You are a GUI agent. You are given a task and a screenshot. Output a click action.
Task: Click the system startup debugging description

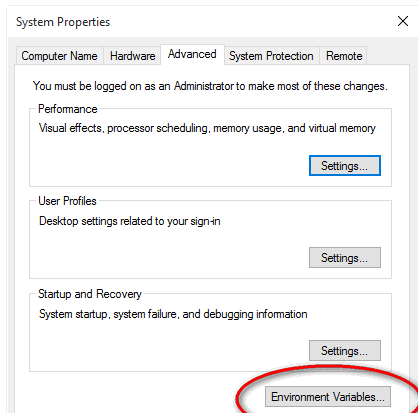pyautogui.click(x=173, y=314)
